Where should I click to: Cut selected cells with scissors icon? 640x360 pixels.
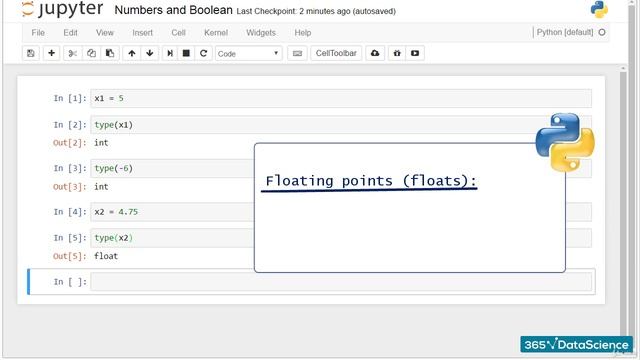coord(73,53)
